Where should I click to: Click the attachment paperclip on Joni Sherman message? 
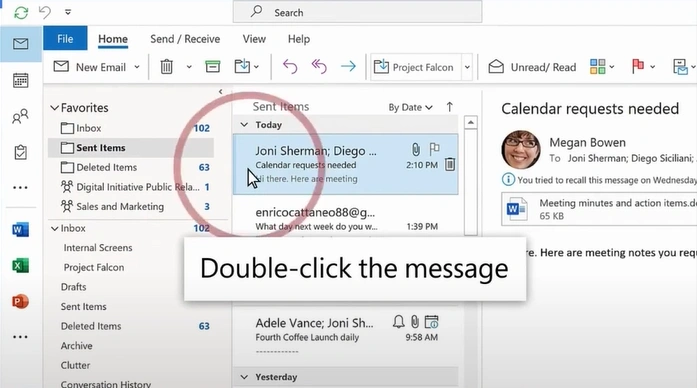416,149
